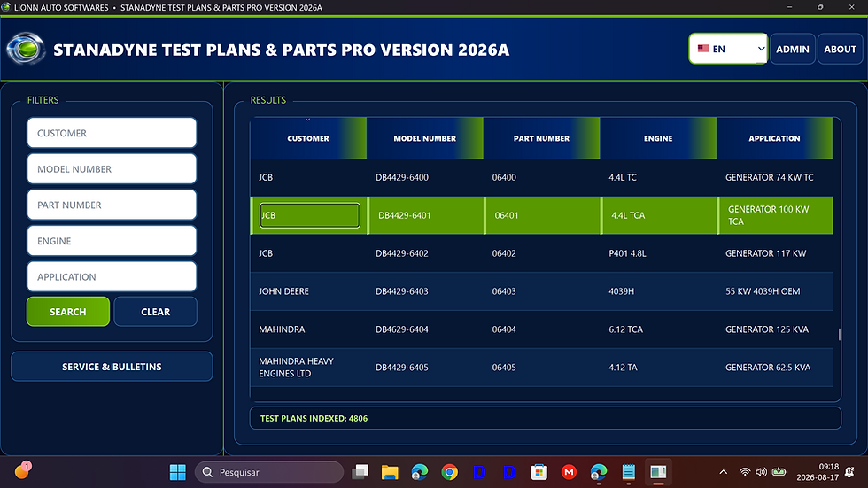Open the orange widget icon with badge
The image size is (868, 488).
tap(22, 471)
